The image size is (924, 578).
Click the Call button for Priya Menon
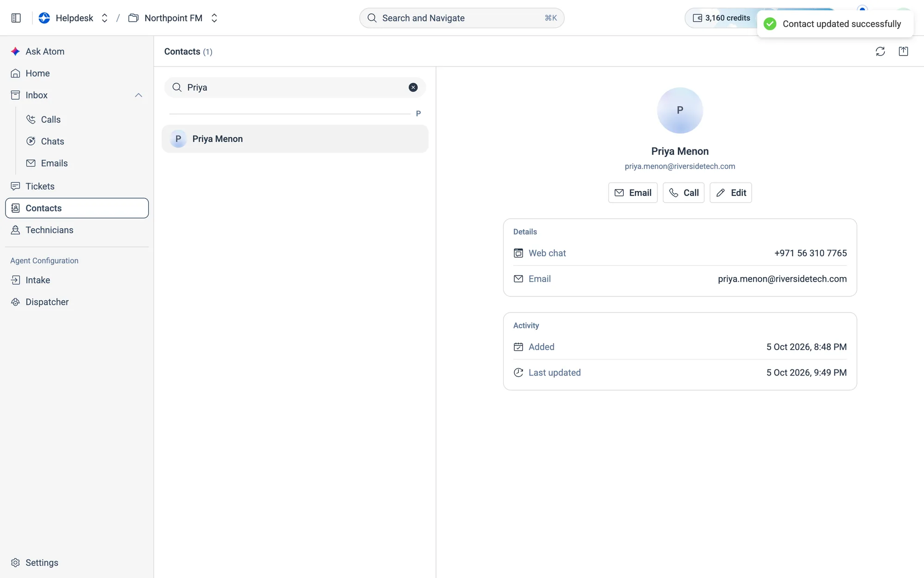pyautogui.click(x=683, y=193)
